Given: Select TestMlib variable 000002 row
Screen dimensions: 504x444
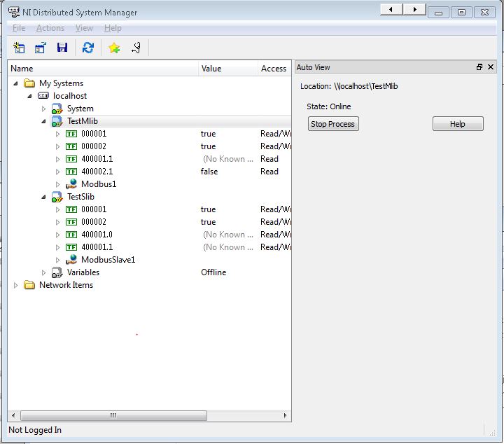Looking at the screenshot, I should pos(150,146).
